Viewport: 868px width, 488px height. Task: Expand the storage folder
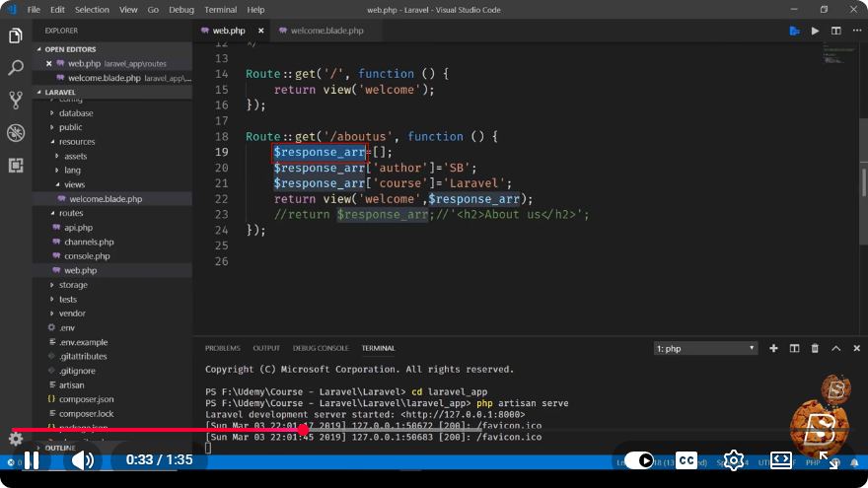(x=73, y=285)
